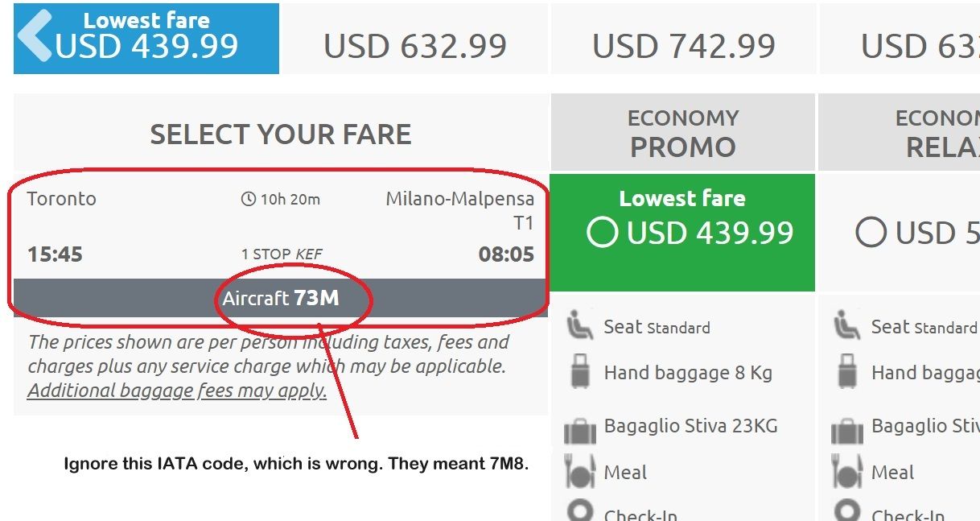Click the Bagaglio Stiva briefcase icon
This screenshot has height=521, width=980.
[x=579, y=429]
